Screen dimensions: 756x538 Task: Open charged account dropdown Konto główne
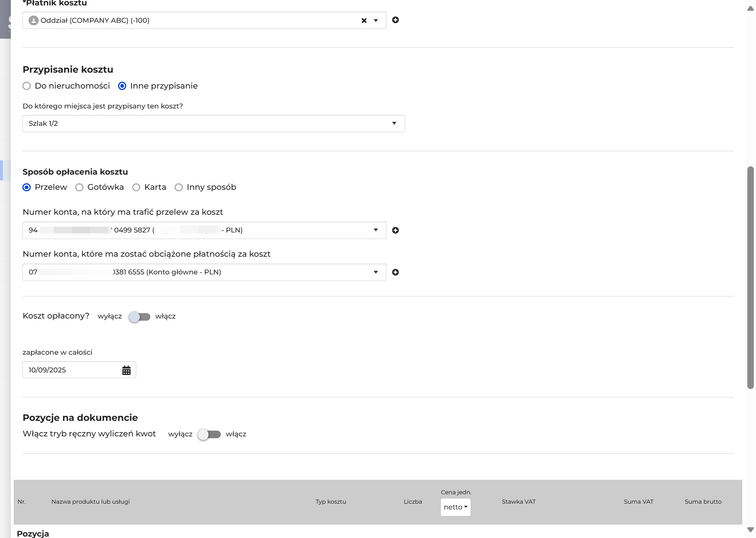(x=204, y=272)
